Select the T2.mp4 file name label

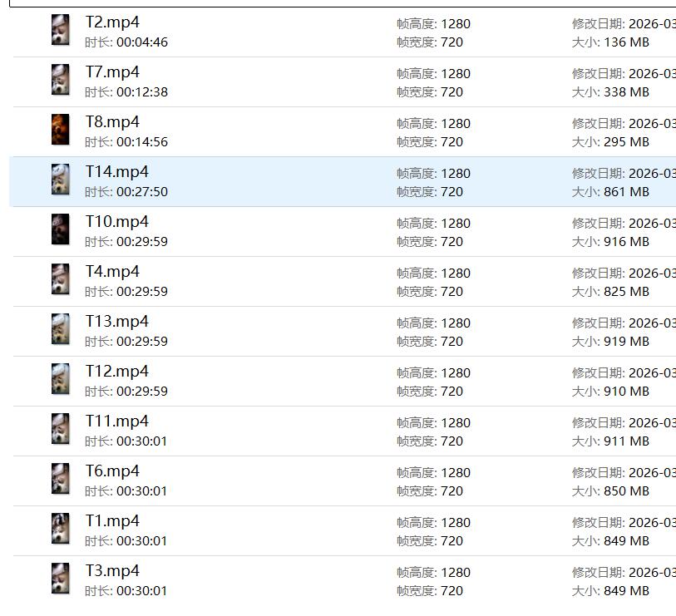(112, 22)
